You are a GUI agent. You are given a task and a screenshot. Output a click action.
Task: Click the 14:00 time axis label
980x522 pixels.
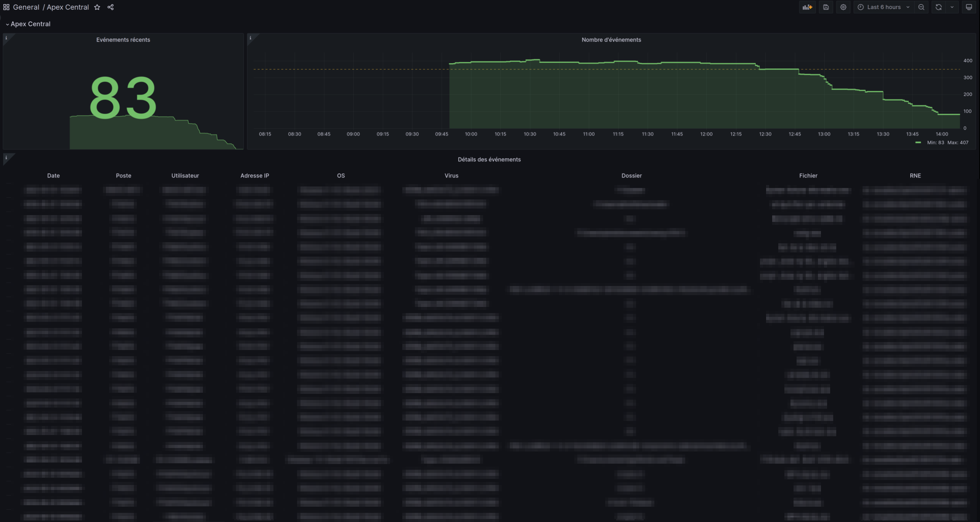click(x=942, y=134)
